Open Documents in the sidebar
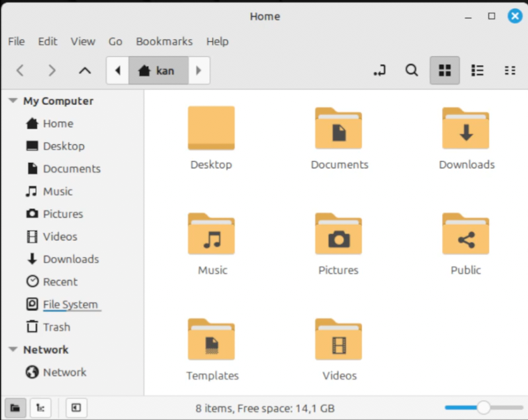528x420 pixels. click(x=63, y=169)
